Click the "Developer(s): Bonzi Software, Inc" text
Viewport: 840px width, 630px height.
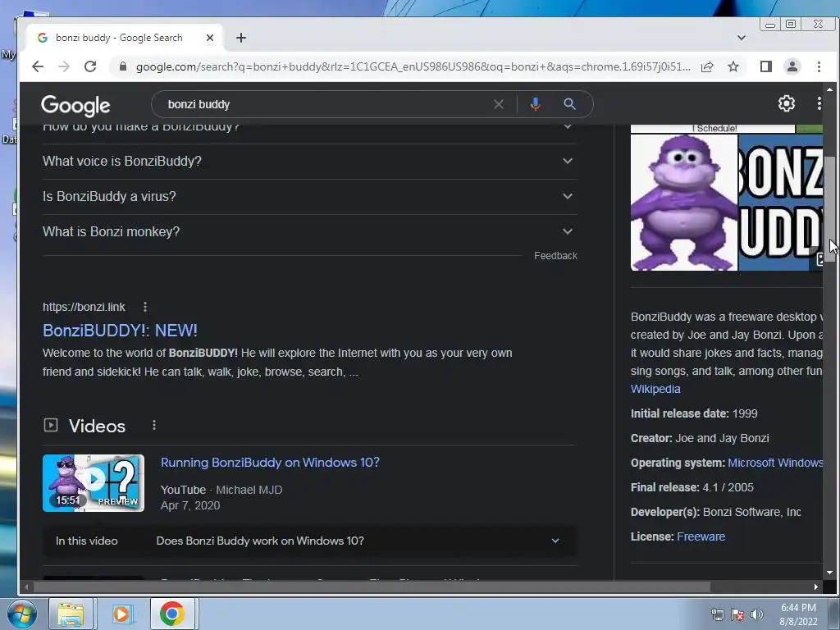(715, 512)
